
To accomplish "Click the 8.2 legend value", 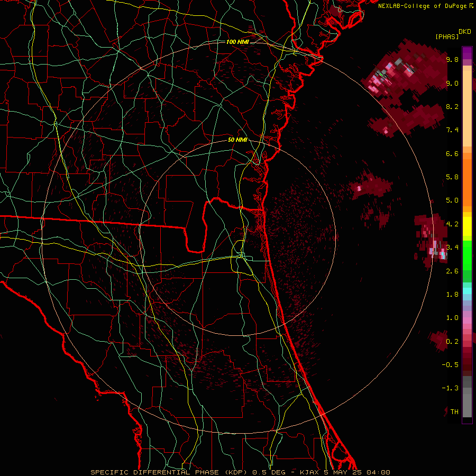I will [x=452, y=106].
